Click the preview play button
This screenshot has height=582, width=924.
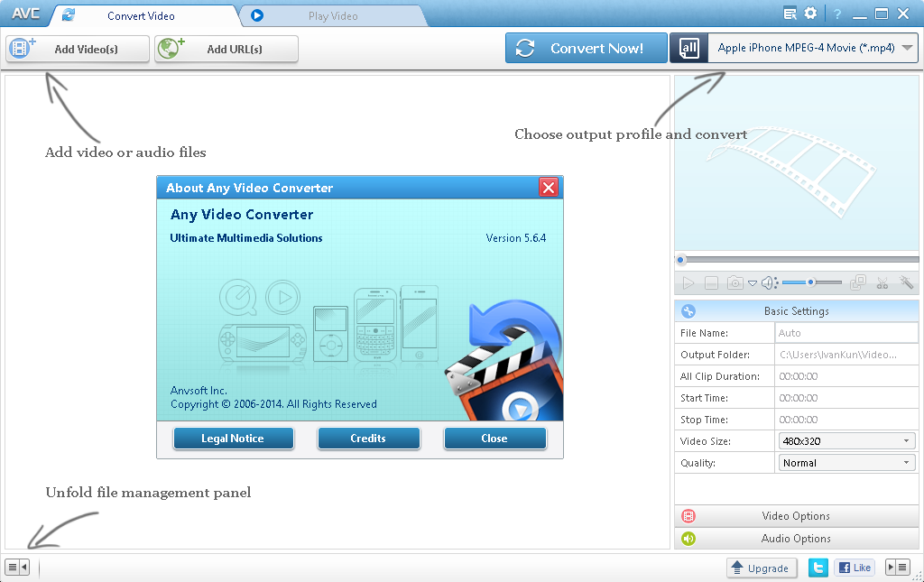click(688, 283)
